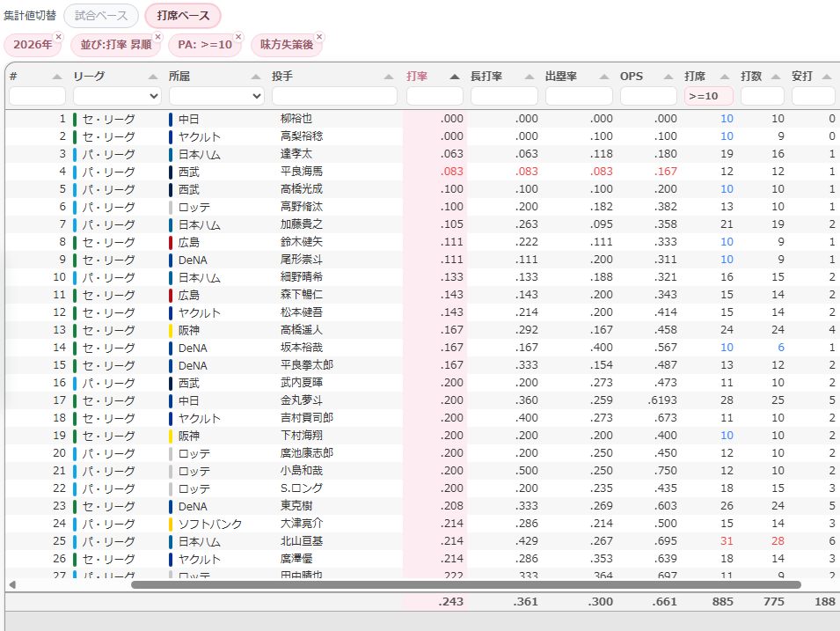Viewport: 840px width, 631px height.
Task: Switch to 試合ベース aggregation
Action: (x=101, y=16)
